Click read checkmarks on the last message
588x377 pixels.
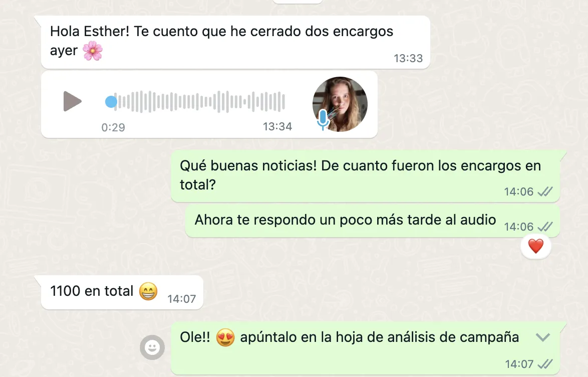click(545, 364)
